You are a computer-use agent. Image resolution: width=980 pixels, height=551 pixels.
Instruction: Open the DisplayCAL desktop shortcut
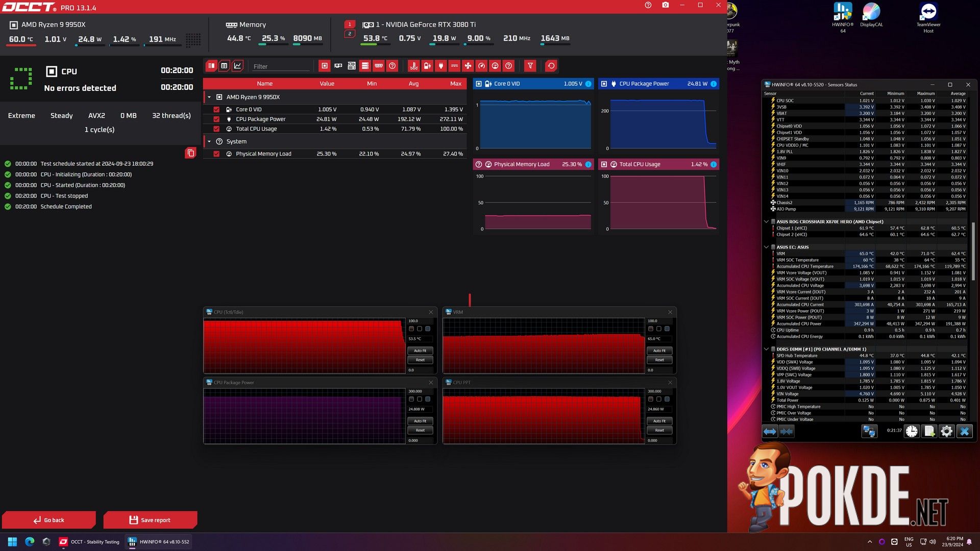click(871, 15)
